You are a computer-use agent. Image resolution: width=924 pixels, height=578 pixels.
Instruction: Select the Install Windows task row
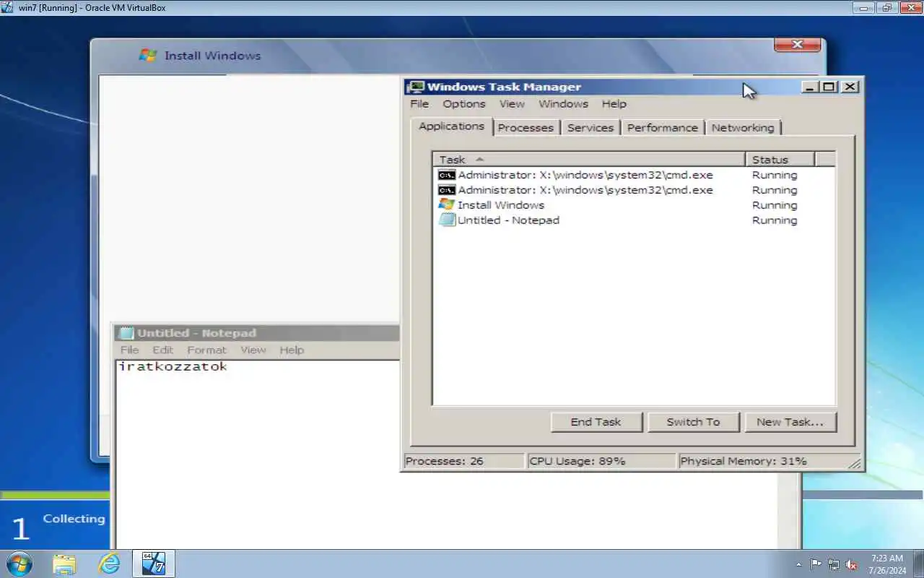[x=634, y=205]
